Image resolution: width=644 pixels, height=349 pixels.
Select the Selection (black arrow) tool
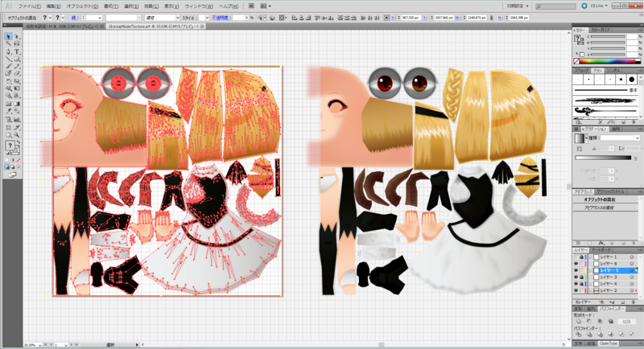[x=8, y=36]
